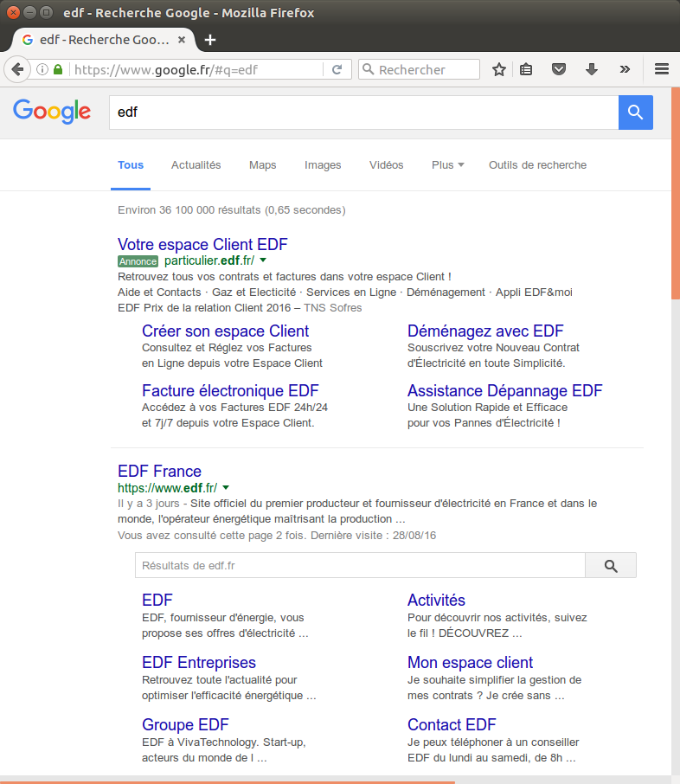Open Outils de recherche
The width and height of the screenshot is (680, 784).
coord(537,165)
